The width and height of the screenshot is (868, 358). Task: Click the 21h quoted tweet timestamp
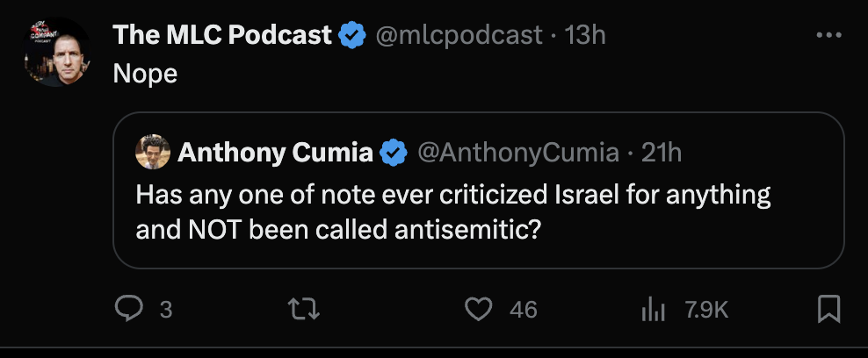point(662,153)
